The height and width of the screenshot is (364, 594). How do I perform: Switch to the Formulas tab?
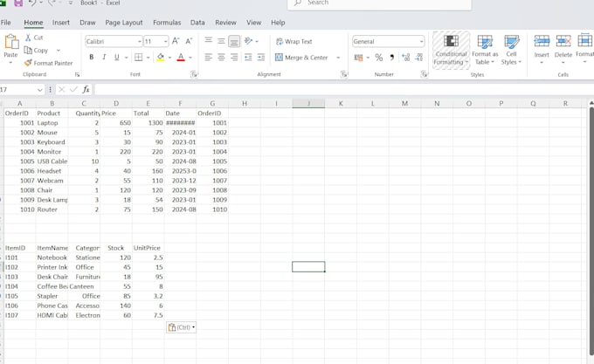[167, 23]
